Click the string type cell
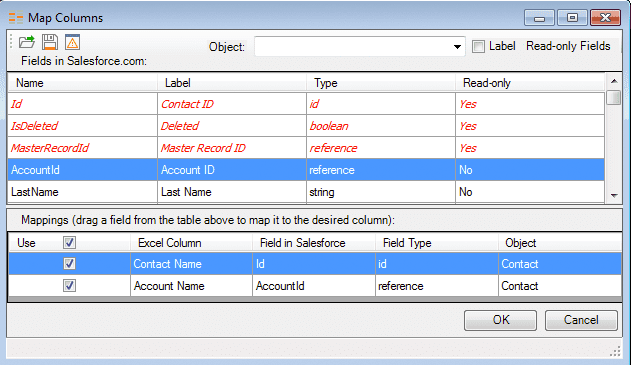Viewport: 631px width, 365px height. (x=381, y=192)
